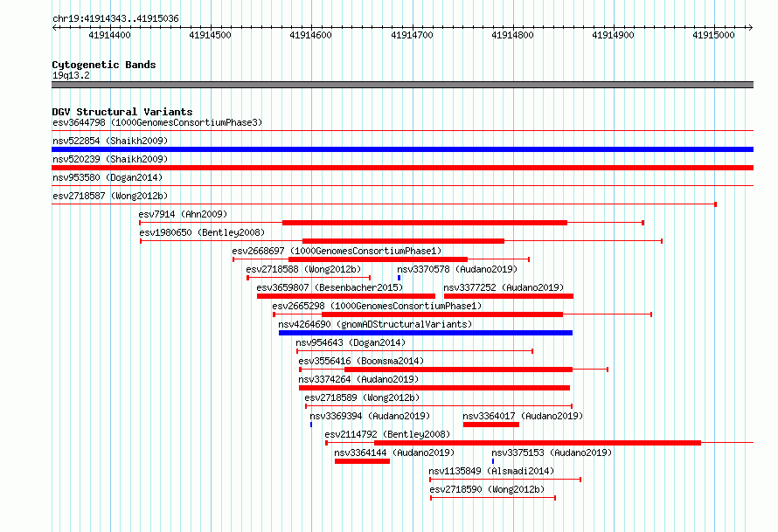The height and width of the screenshot is (532, 778).
Task: Click the esv7914 (Ahn2009) label
Action: (x=183, y=214)
